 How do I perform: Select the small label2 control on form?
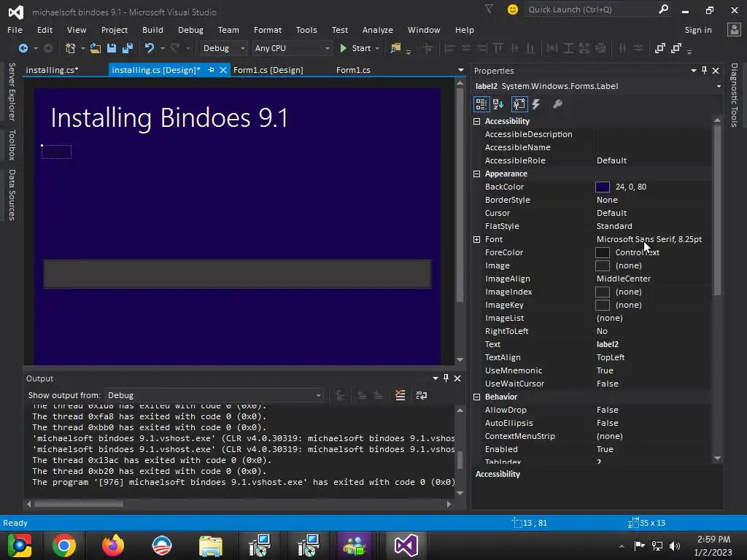pyautogui.click(x=56, y=152)
